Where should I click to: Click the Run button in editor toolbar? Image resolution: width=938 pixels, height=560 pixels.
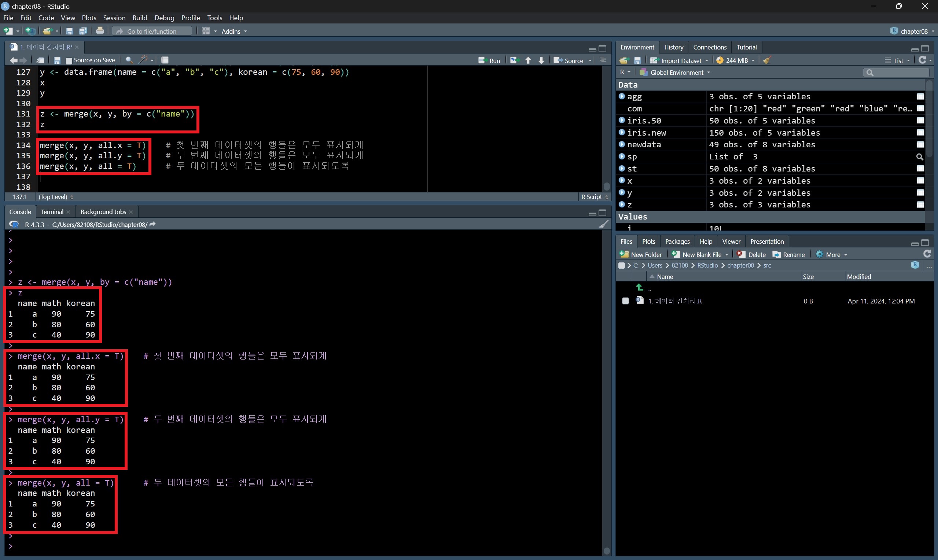tap(489, 60)
